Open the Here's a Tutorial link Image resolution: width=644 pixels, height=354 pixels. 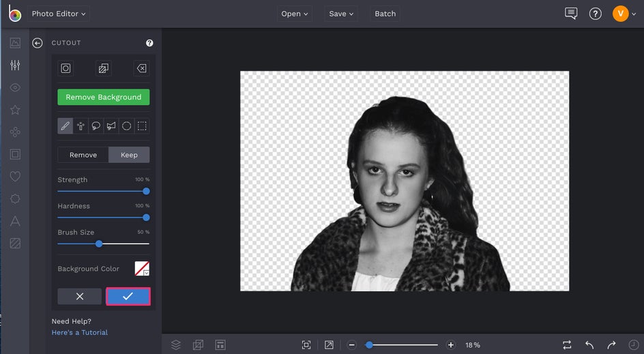(80, 332)
